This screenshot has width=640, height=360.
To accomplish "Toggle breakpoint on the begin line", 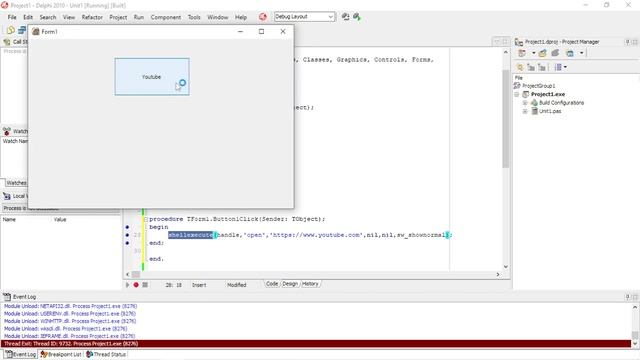I will tap(127, 227).
